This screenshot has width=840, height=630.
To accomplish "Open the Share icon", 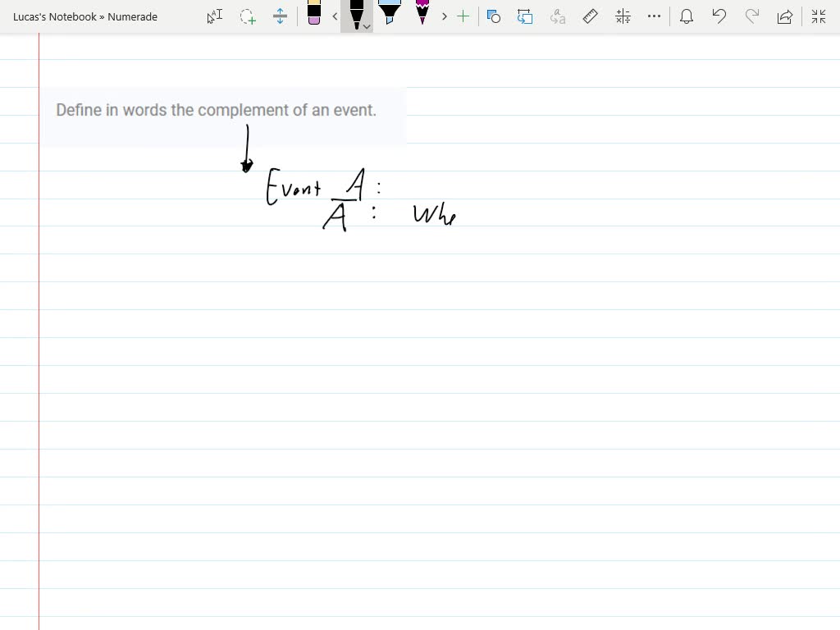I will [785, 16].
